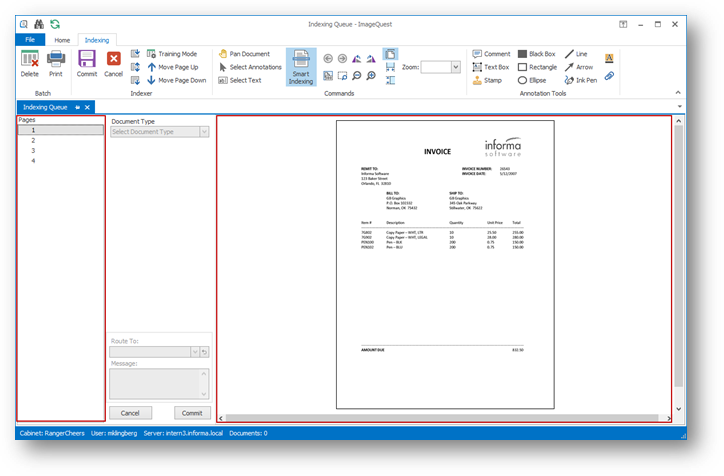
Task: Click inside the Zoom value field
Action: [436, 67]
